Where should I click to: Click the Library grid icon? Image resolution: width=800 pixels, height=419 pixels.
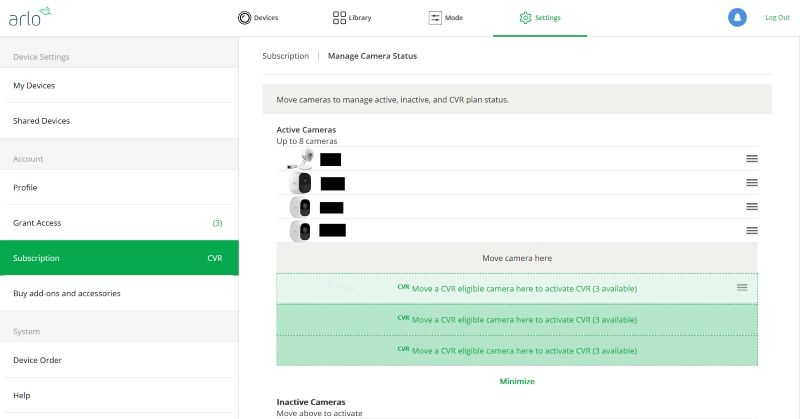[339, 18]
